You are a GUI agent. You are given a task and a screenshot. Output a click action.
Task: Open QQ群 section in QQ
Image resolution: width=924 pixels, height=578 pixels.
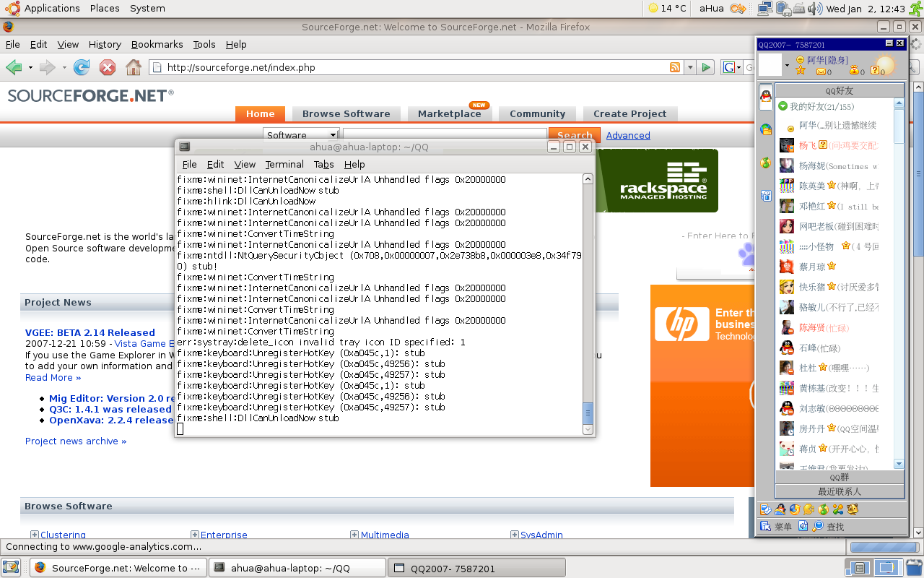pos(840,478)
